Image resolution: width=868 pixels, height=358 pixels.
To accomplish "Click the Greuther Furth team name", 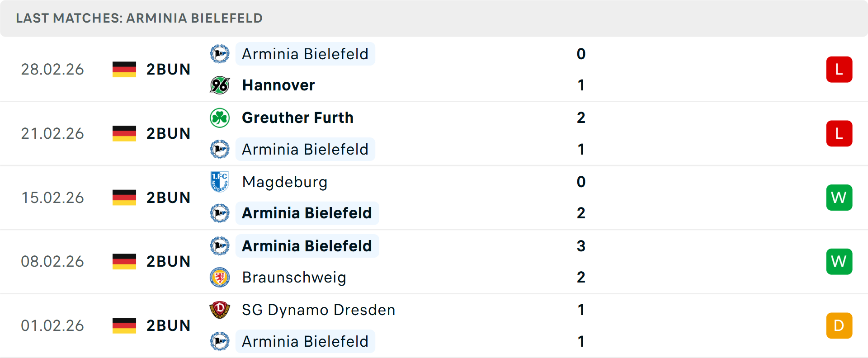I will pos(297,118).
